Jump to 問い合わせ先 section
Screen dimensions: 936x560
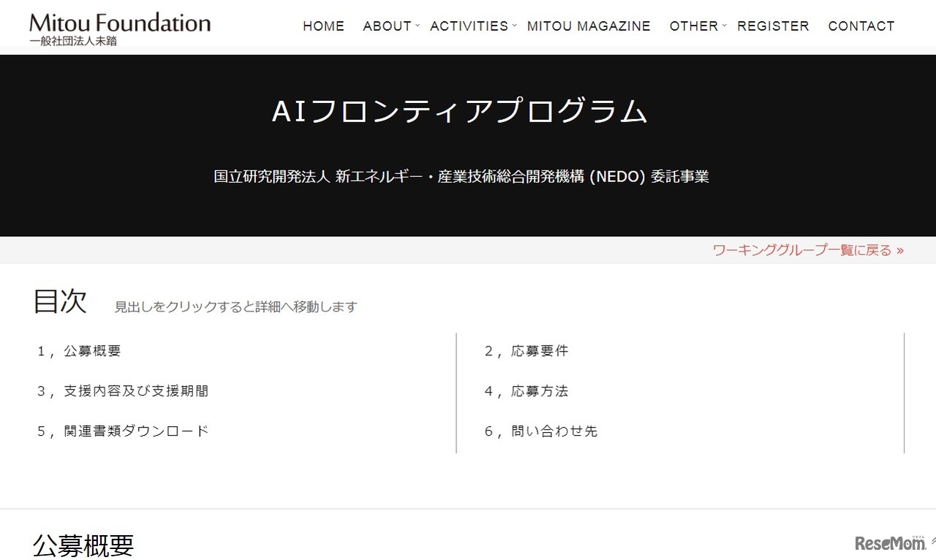pos(541,431)
